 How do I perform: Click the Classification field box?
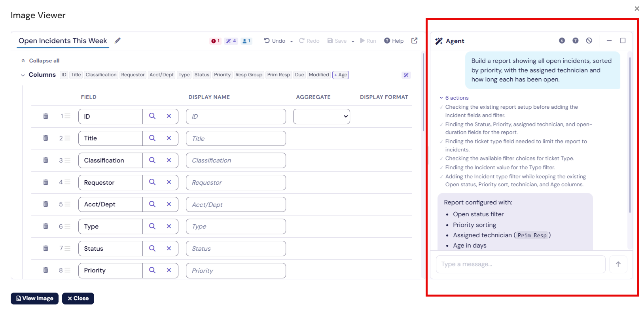coord(110,160)
